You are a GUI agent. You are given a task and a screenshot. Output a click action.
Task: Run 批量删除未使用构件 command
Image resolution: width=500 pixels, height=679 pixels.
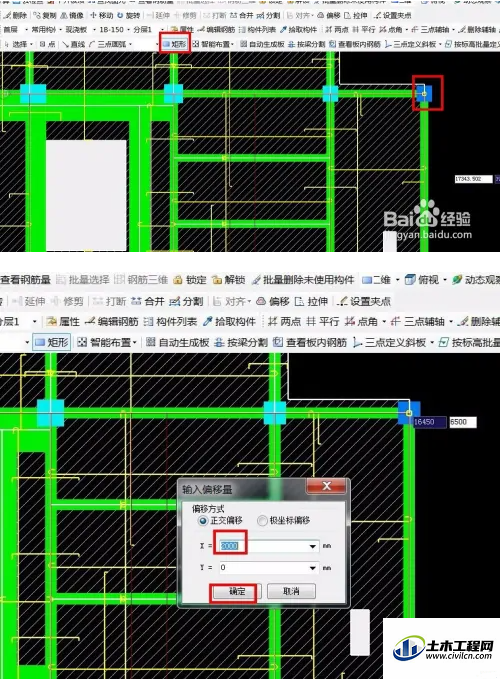coord(303,280)
